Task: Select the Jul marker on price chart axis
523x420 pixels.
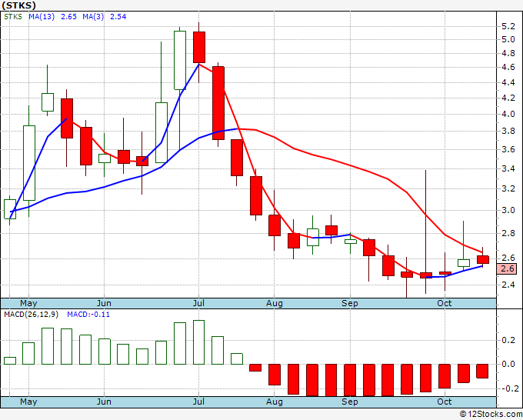Action: pyautogui.click(x=199, y=303)
